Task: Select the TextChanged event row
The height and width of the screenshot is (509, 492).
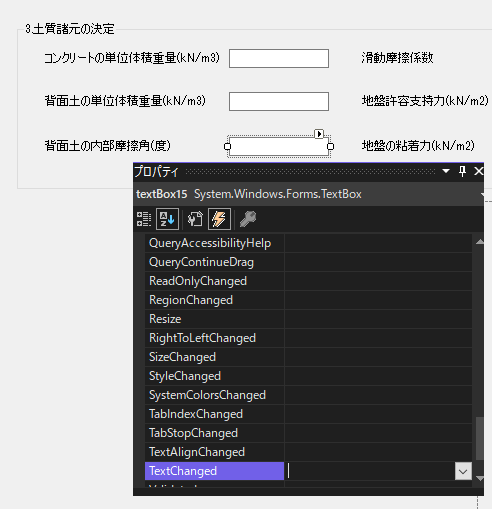Action: pos(214,471)
